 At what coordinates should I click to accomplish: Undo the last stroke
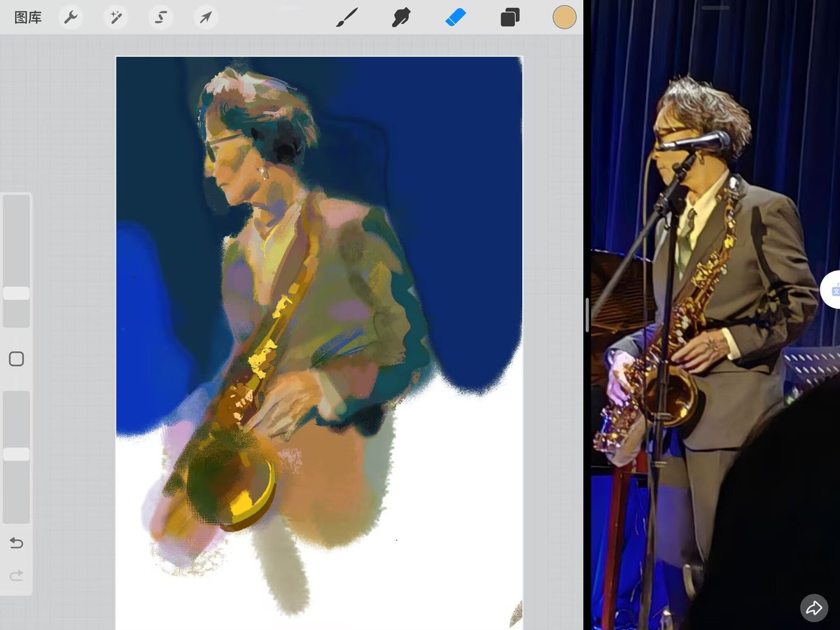coord(16,543)
